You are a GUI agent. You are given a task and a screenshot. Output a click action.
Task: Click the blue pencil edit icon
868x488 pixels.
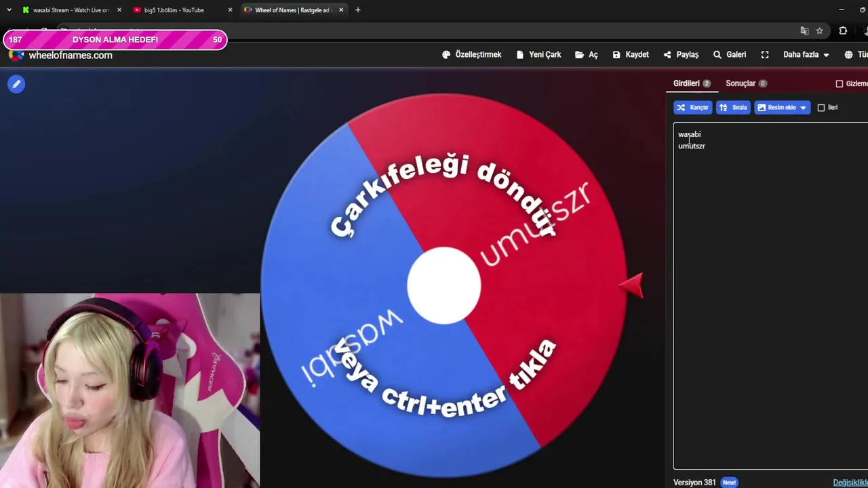16,84
